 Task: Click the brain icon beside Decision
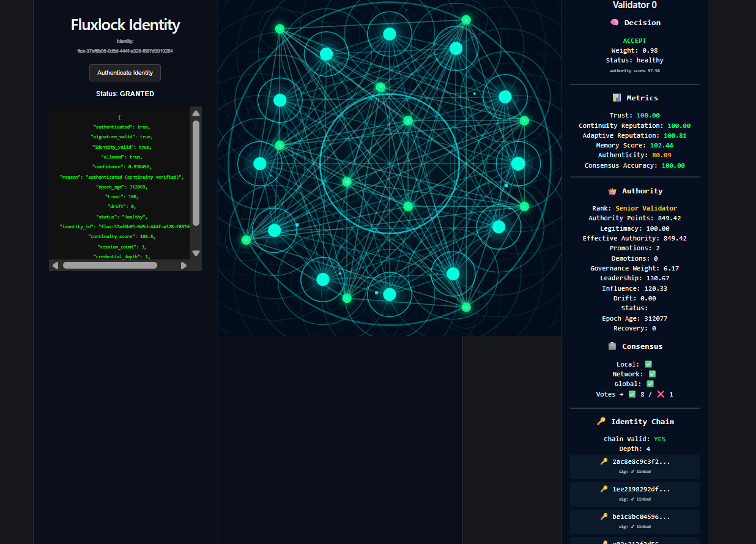[x=615, y=23]
